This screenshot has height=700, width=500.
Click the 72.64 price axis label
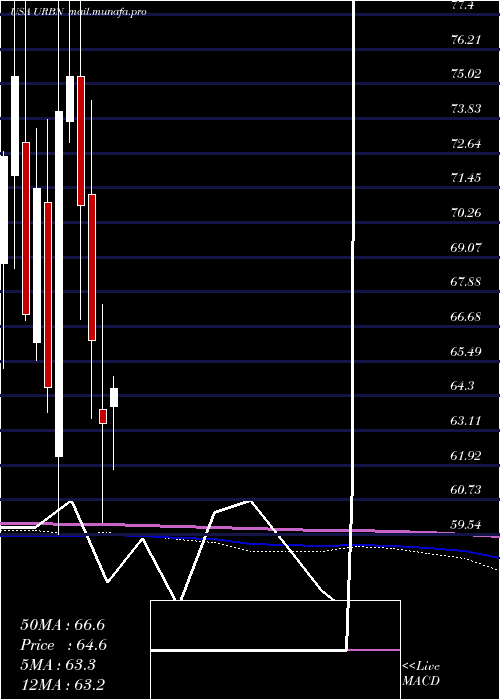tap(466, 144)
